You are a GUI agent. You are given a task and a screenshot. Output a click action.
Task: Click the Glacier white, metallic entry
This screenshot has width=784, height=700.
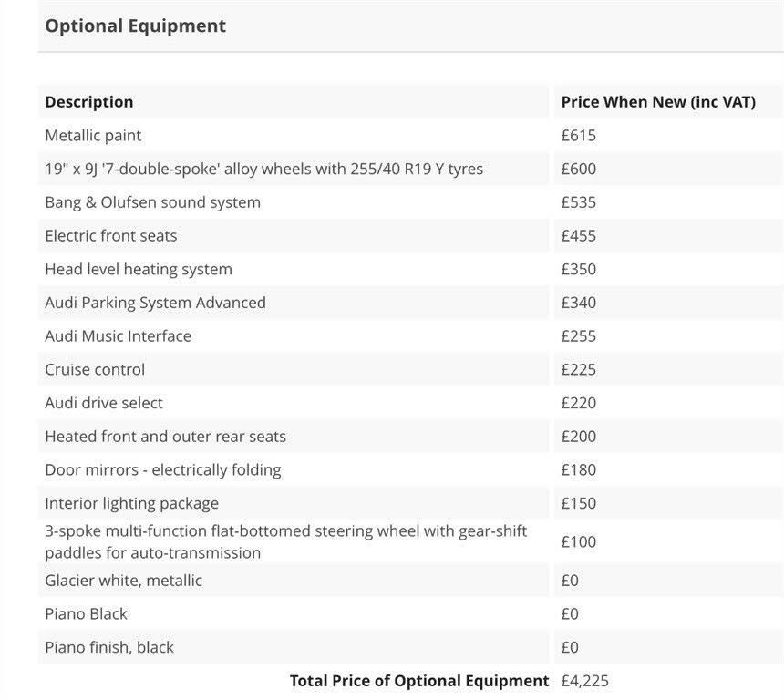(123, 581)
